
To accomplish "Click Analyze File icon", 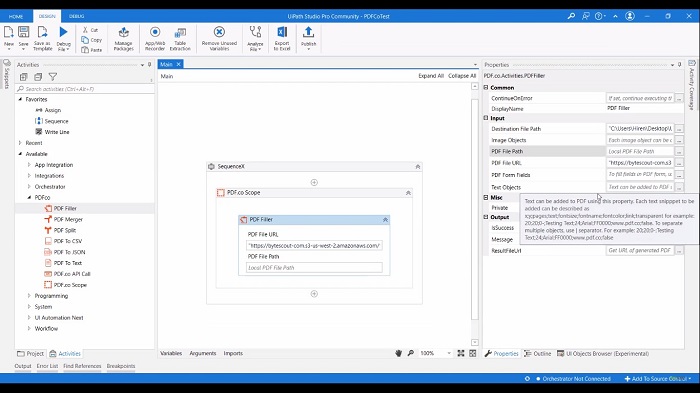I will [255, 32].
